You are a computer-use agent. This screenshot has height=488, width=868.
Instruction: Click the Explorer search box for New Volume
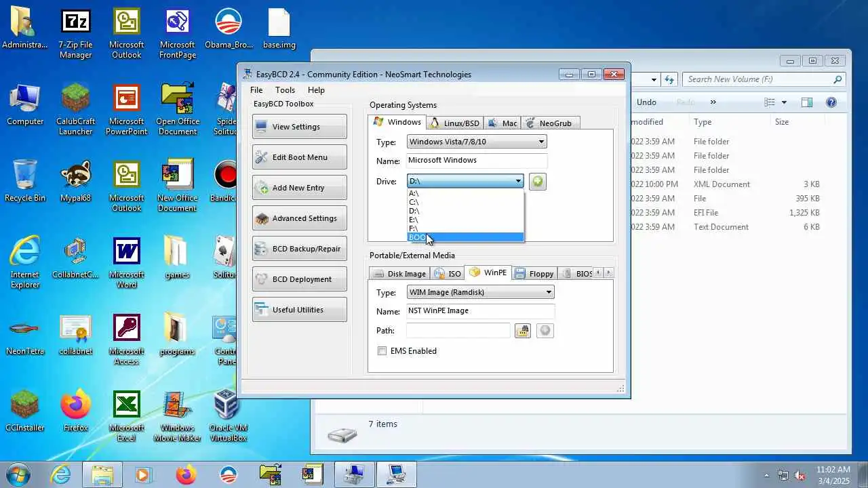764,79
